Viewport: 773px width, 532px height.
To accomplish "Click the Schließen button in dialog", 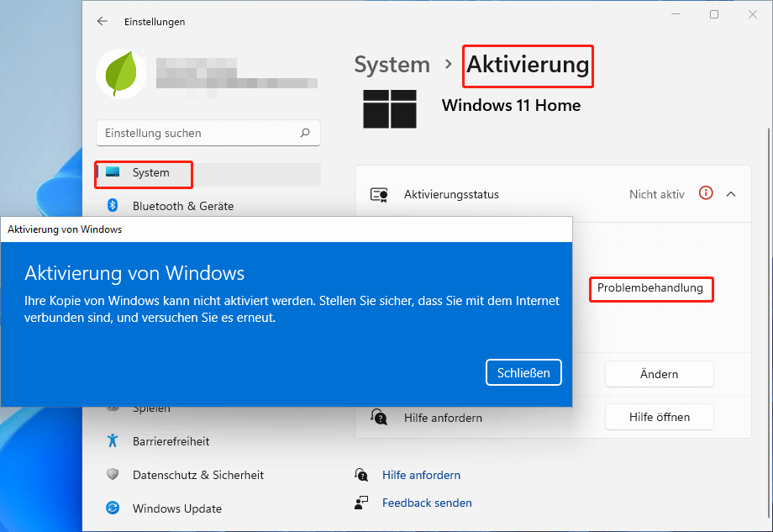I will 523,372.
